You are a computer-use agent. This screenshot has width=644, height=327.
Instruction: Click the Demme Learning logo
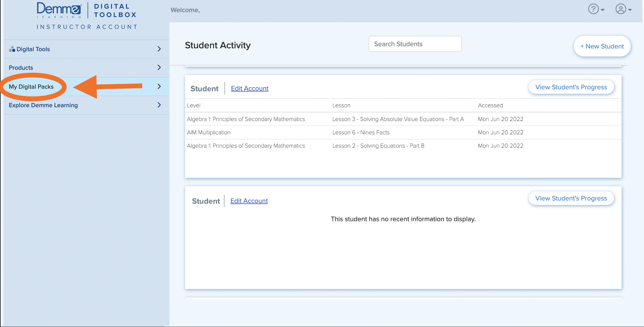59,10
